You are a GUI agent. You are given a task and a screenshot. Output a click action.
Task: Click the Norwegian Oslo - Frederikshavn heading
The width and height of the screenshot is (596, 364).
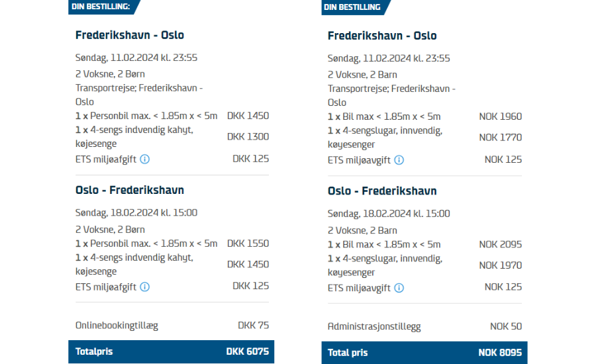point(382,191)
